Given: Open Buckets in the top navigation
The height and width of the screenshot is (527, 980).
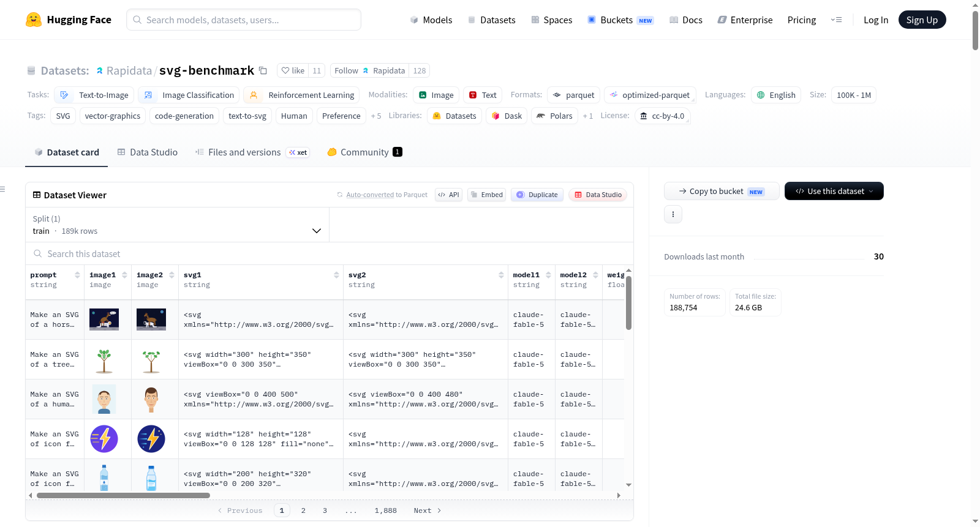Looking at the screenshot, I should 620,20.
